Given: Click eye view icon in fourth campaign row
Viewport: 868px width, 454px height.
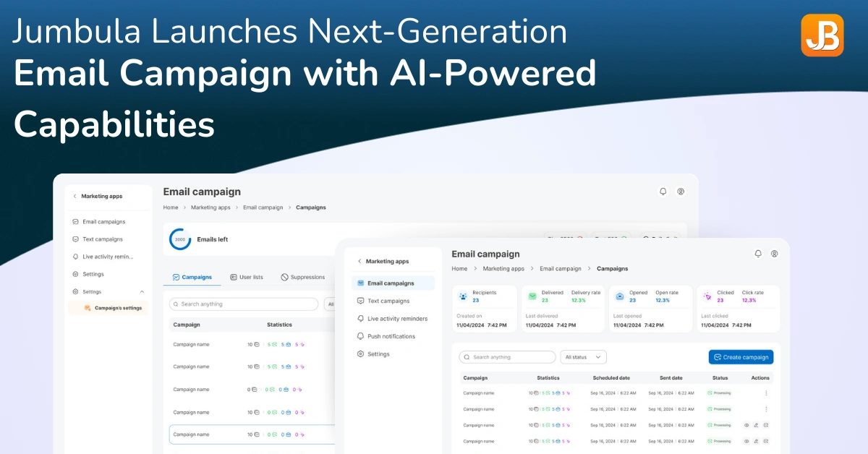Looking at the screenshot, I should (x=746, y=441).
